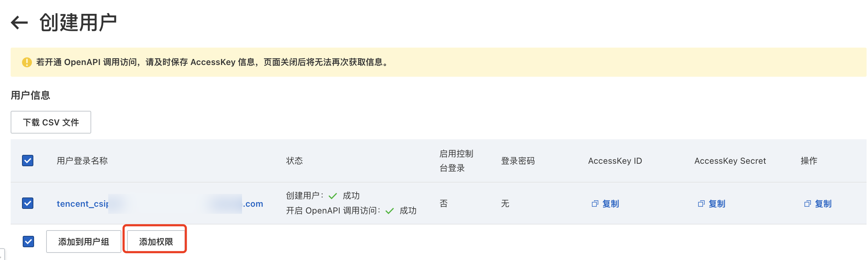
Task: Click the 添加到用户组 button
Action: pyautogui.click(x=84, y=242)
